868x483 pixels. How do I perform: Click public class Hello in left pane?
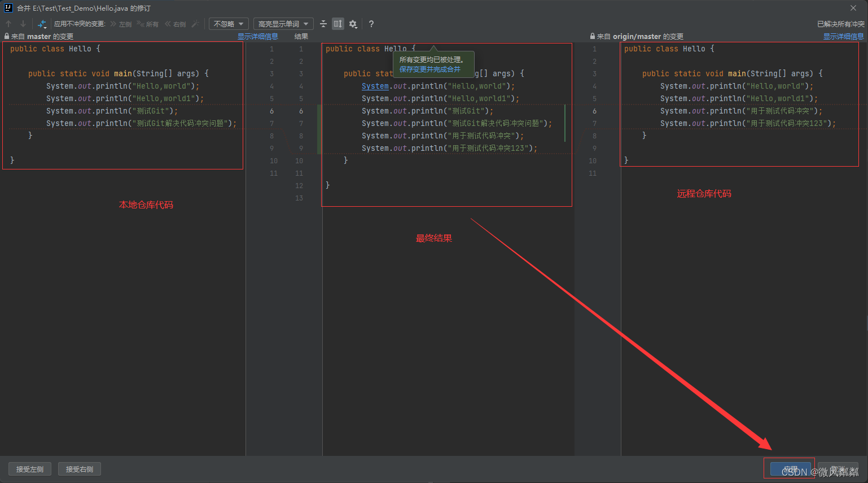point(55,49)
